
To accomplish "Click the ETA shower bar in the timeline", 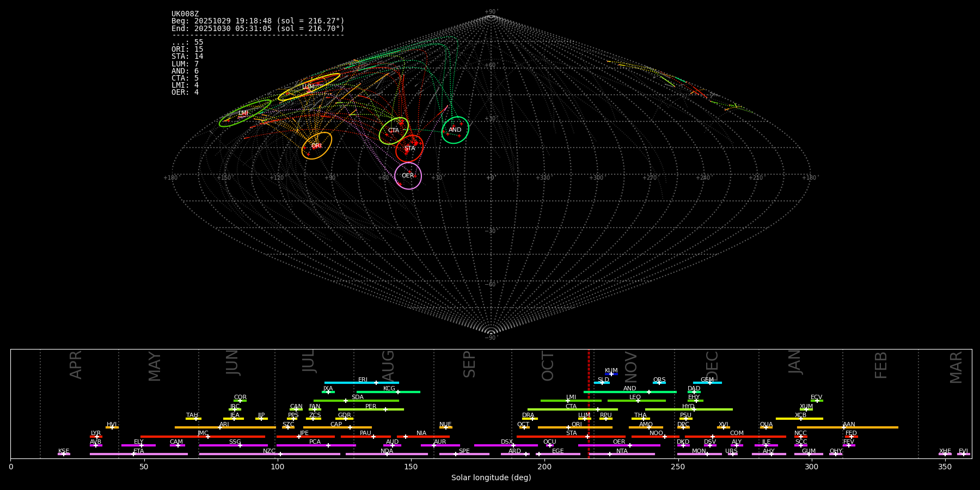I will pyautogui.click(x=139, y=454).
